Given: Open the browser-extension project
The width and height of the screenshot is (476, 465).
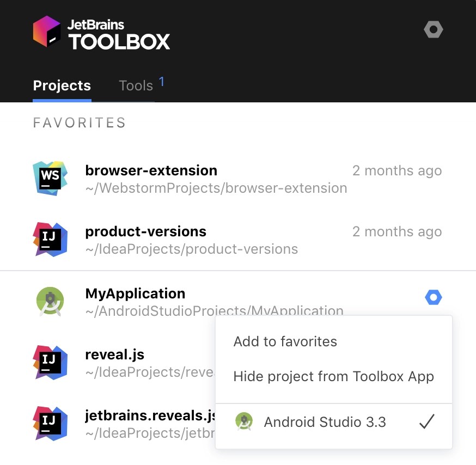Looking at the screenshot, I should 151,170.
